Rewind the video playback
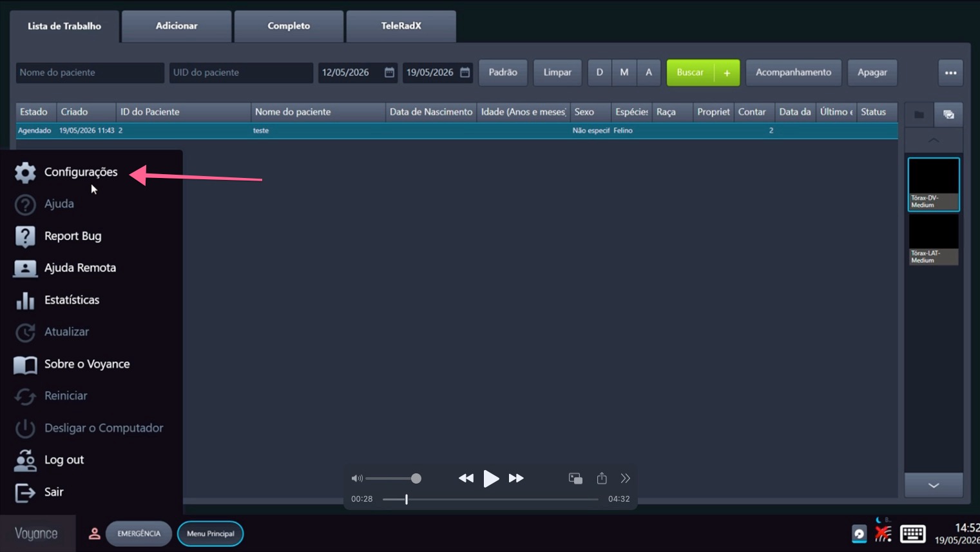980x552 pixels. point(466,478)
